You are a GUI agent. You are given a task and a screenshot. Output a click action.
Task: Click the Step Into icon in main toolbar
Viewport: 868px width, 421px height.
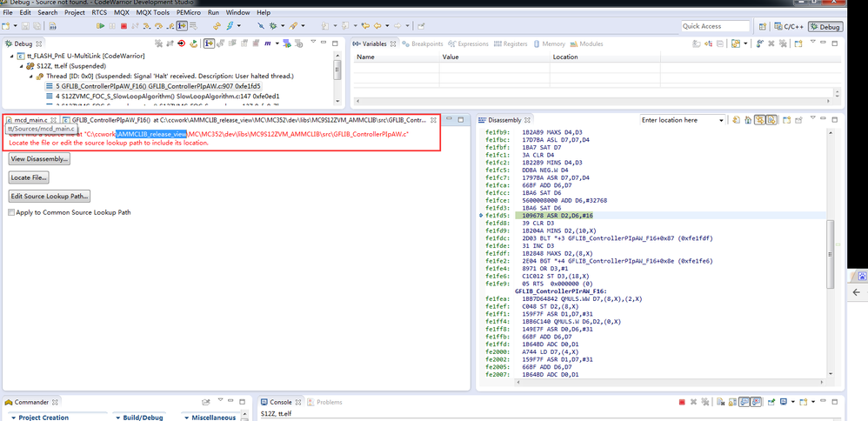tap(147, 26)
